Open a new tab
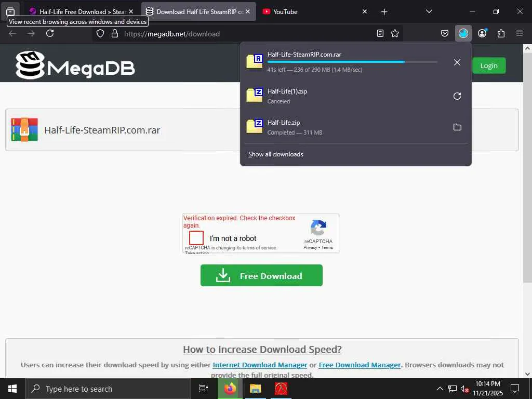The width and height of the screenshot is (532, 399). pyautogui.click(x=384, y=12)
